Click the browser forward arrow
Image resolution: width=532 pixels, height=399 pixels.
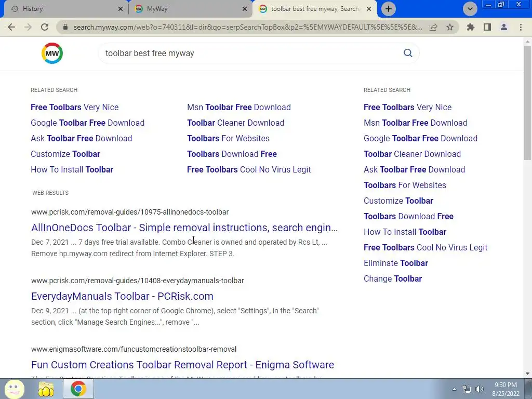[x=28, y=27]
